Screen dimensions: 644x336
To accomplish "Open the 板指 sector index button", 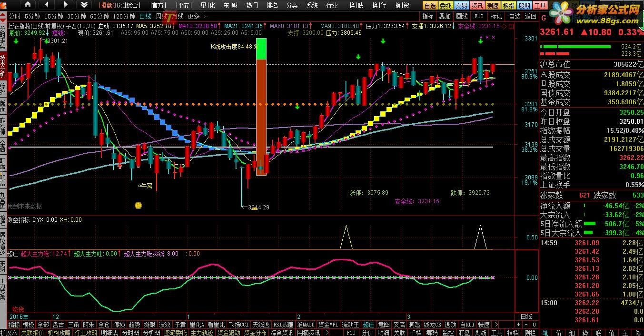I will click(x=508, y=5).
